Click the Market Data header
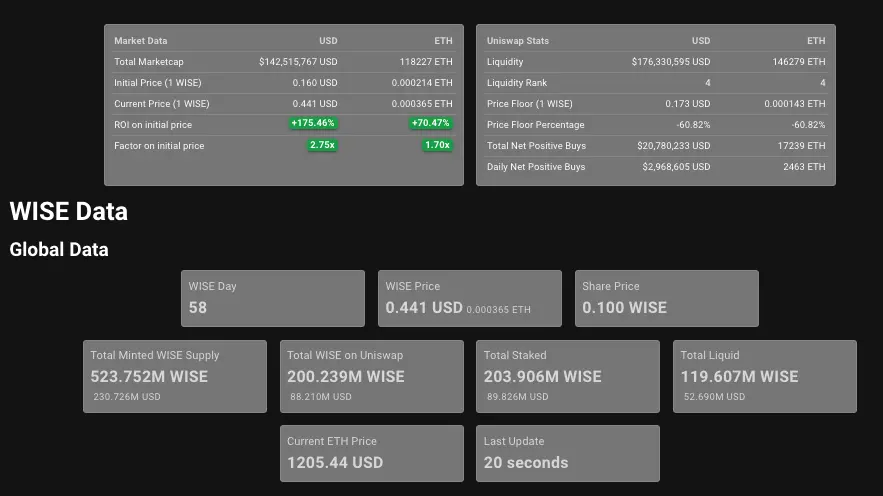 pyautogui.click(x=141, y=41)
